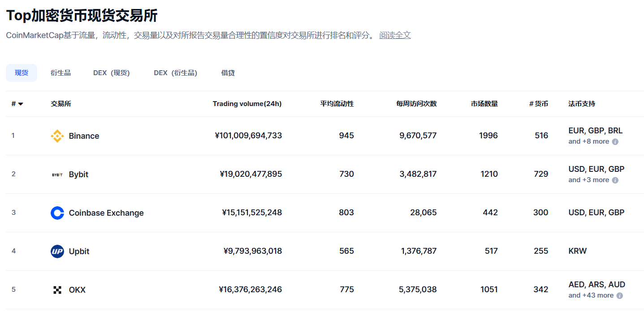Screen dimensions: 644x311
Task: Click OKX liquidity score 775
Action: pos(347,290)
